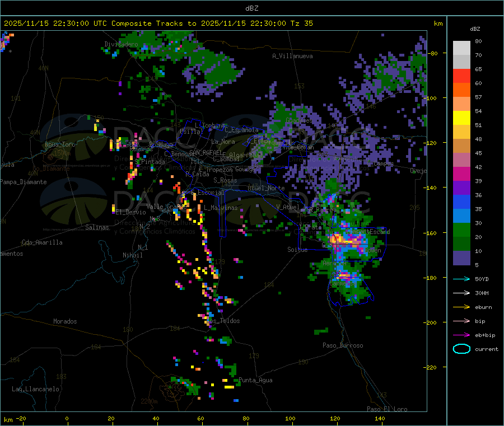Click the -160 tick on the right axis

pyautogui.click(x=431, y=233)
